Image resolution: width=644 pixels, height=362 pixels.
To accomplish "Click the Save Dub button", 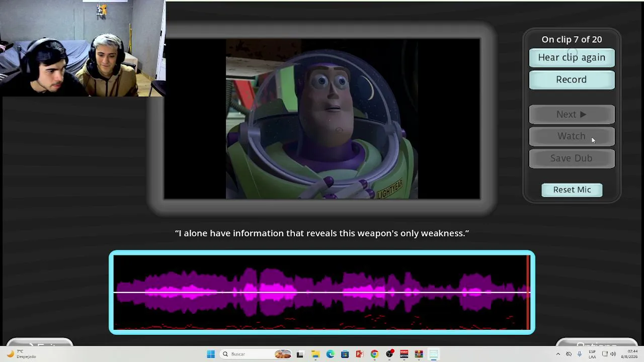I will tap(572, 158).
